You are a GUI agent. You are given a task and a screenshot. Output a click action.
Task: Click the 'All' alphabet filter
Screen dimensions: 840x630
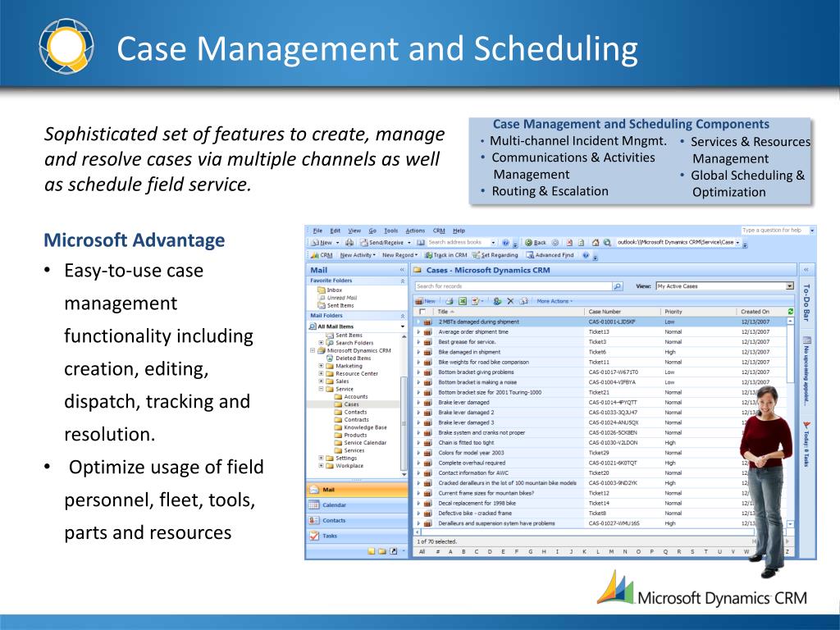(422, 552)
